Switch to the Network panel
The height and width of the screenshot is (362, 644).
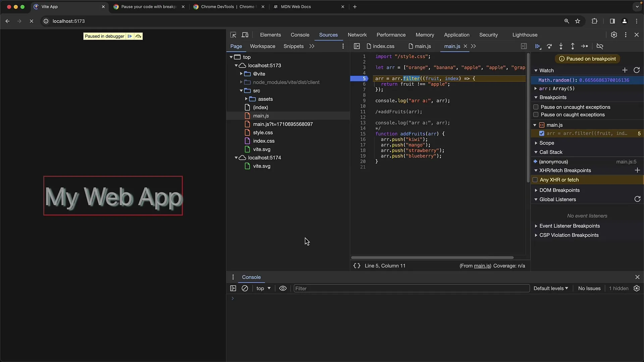pyautogui.click(x=357, y=35)
